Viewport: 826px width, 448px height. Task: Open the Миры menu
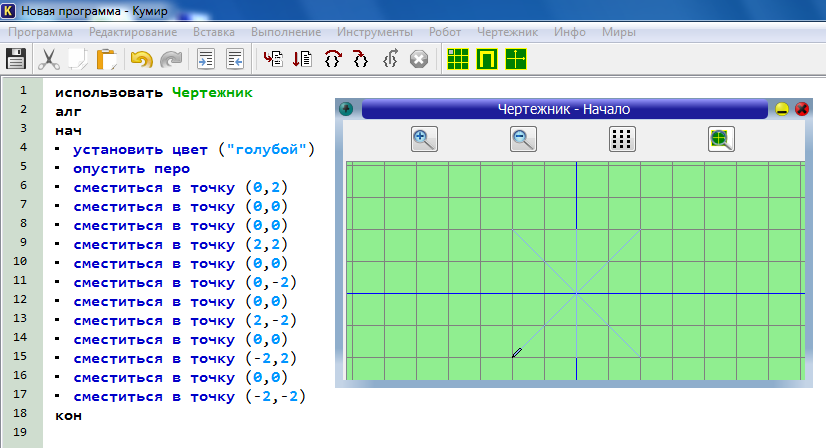(618, 32)
